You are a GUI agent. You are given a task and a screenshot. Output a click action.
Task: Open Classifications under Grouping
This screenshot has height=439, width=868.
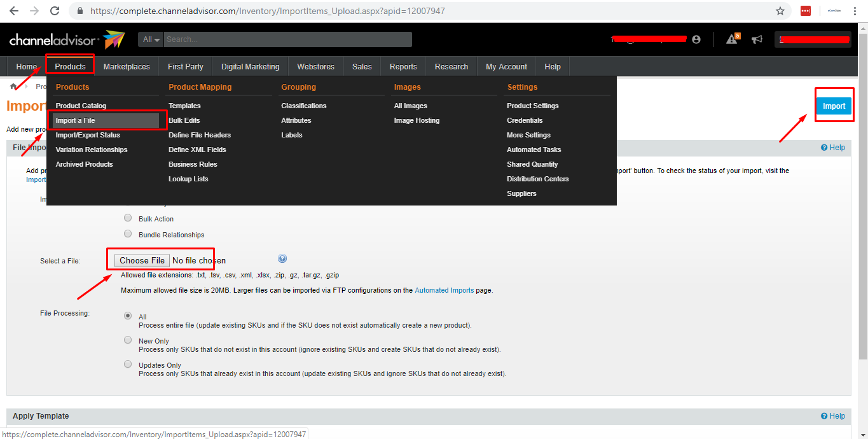click(x=304, y=106)
